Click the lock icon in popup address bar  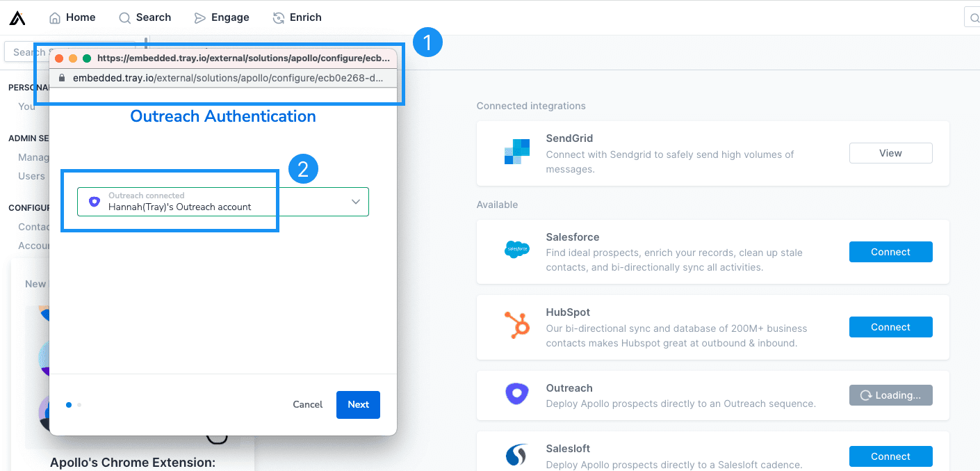click(62, 78)
